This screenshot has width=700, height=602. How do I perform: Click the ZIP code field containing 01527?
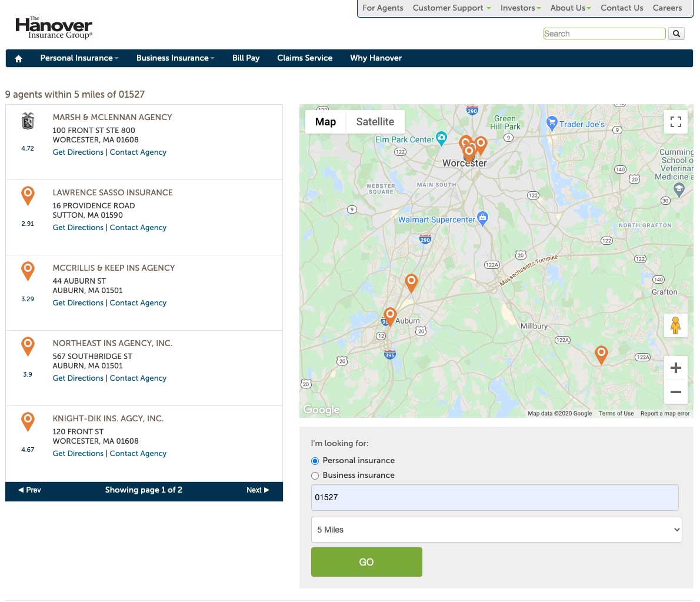pyautogui.click(x=495, y=497)
